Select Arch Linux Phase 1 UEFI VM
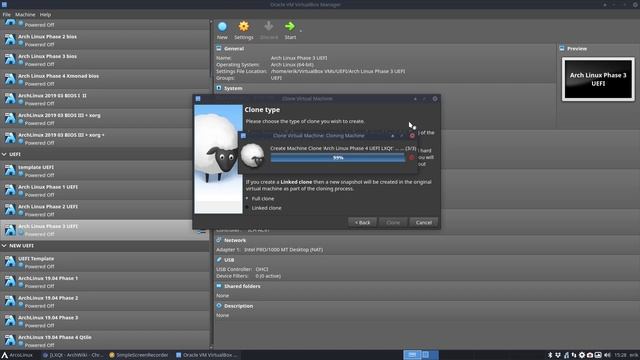Image resolution: width=640 pixels, height=360 pixels. [104, 190]
